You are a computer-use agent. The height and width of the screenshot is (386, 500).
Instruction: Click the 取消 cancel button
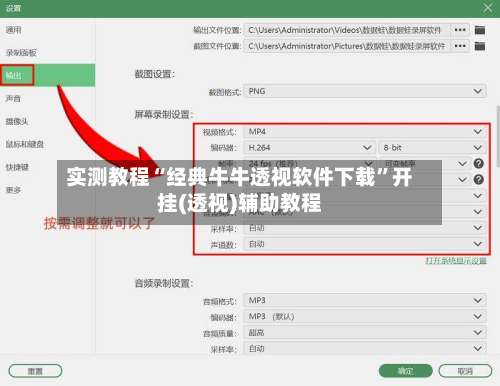pos(465,371)
